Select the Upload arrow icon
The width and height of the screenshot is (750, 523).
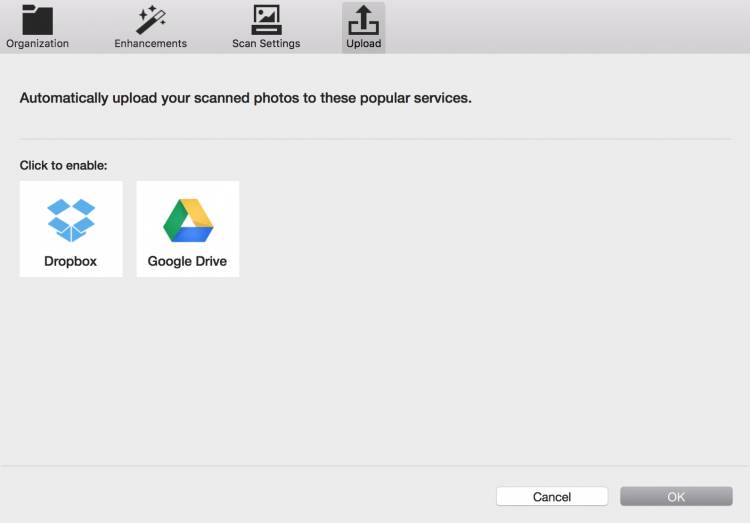click(x=364, y=20)
